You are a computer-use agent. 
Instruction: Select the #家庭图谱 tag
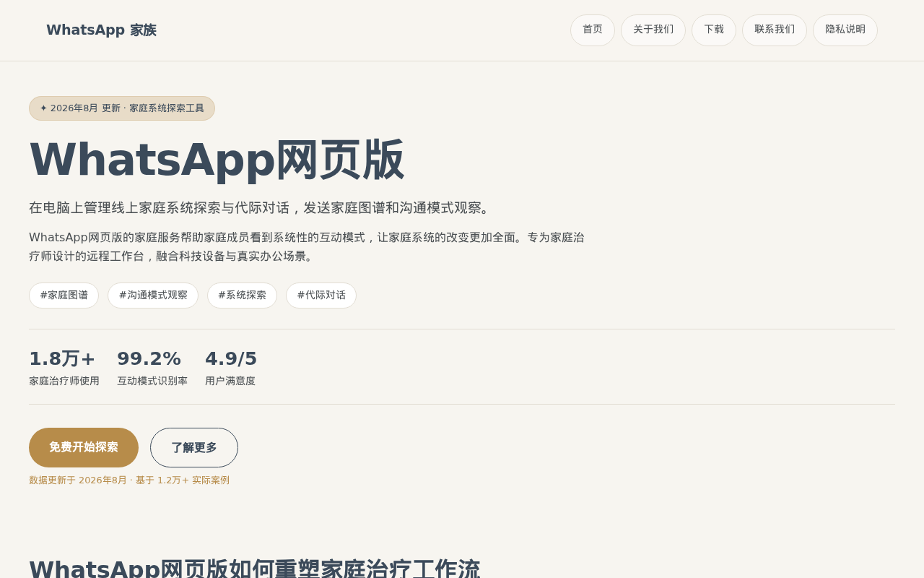pyautogui.click(x=64, y=296)
